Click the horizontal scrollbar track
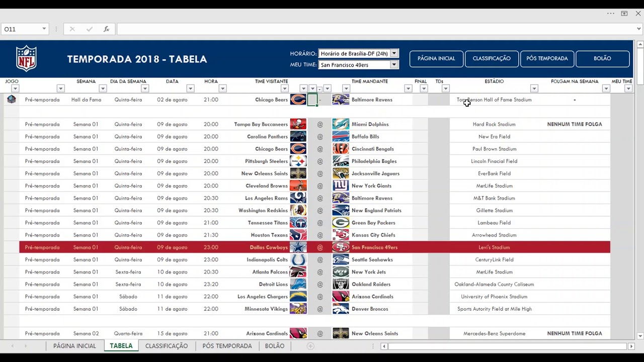 pyautogui.click(x=507, y=346)
